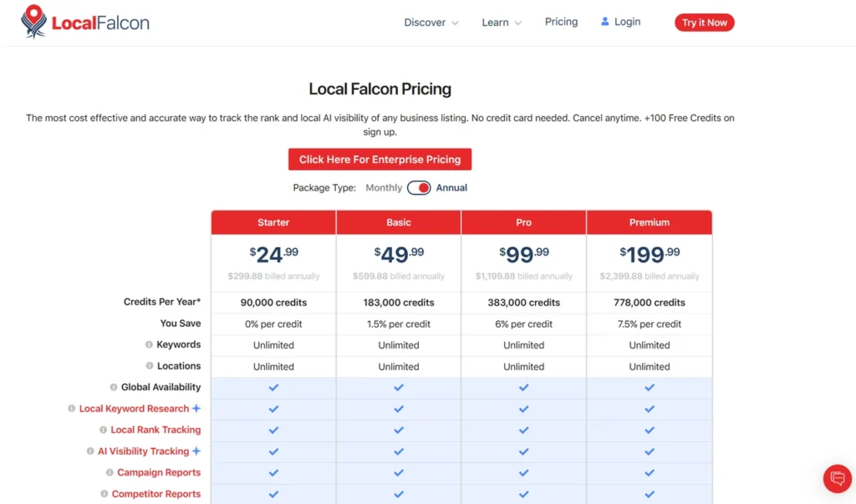The width and height of the screenshot is (856, 504).
Task: Click '183,000 credits' cell
Action: point(399,303)
